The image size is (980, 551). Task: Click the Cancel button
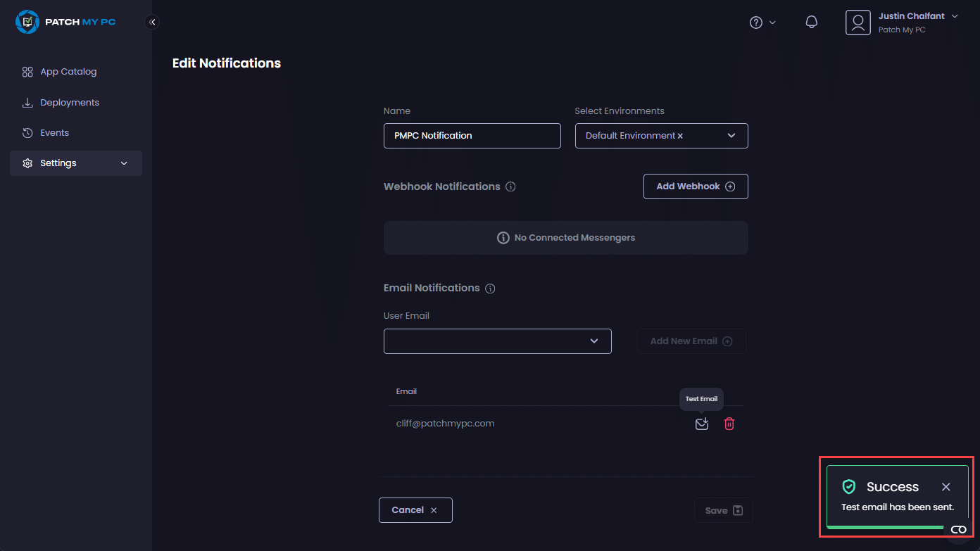click(x=415, y=510)
